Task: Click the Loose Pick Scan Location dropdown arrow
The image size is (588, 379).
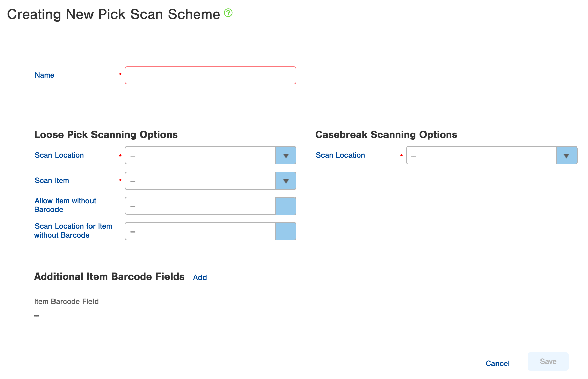Action: [286, 155]
